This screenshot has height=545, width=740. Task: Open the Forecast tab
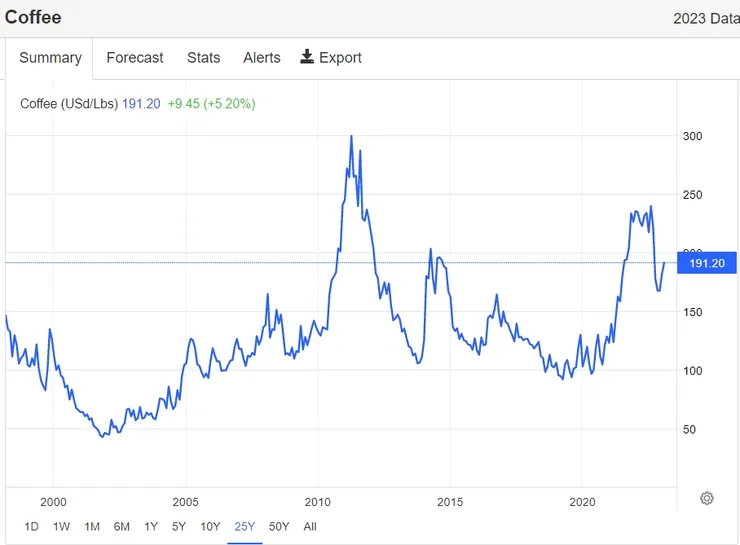pyautogui.click(x=135, y=58)
